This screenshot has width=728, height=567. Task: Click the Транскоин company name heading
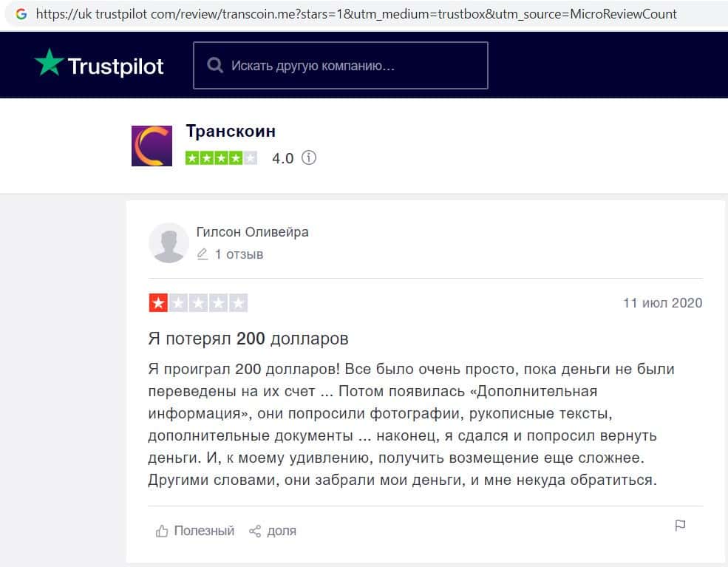[x=231, y=132]
